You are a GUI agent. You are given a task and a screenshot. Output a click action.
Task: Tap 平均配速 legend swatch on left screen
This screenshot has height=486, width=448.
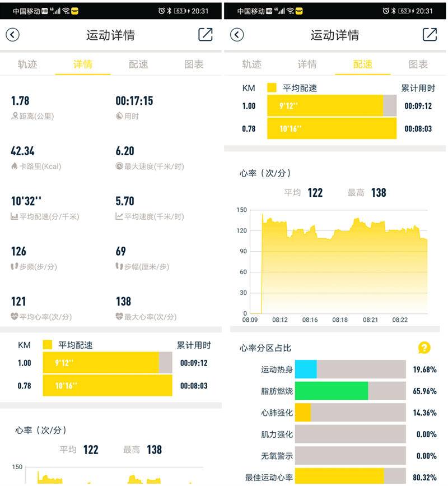point(48,345)
